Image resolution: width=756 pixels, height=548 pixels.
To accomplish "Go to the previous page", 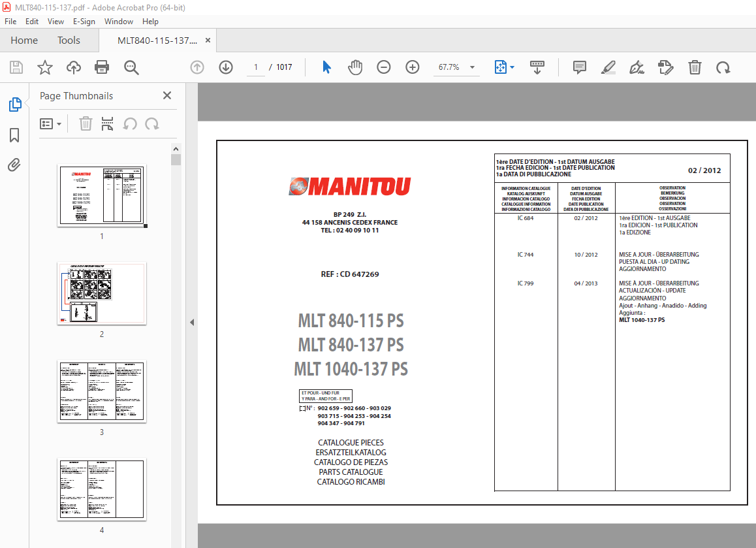I will tap(197, 67).
